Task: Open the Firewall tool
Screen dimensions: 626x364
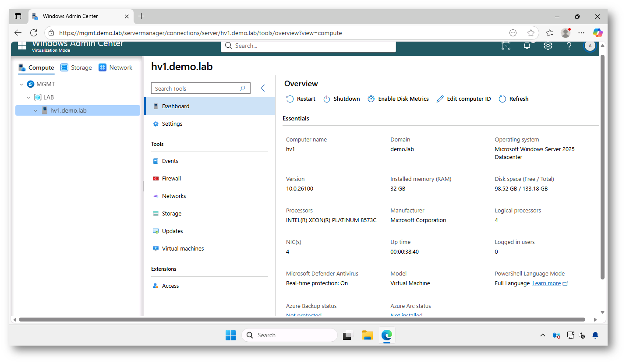Action: point(171,178)
